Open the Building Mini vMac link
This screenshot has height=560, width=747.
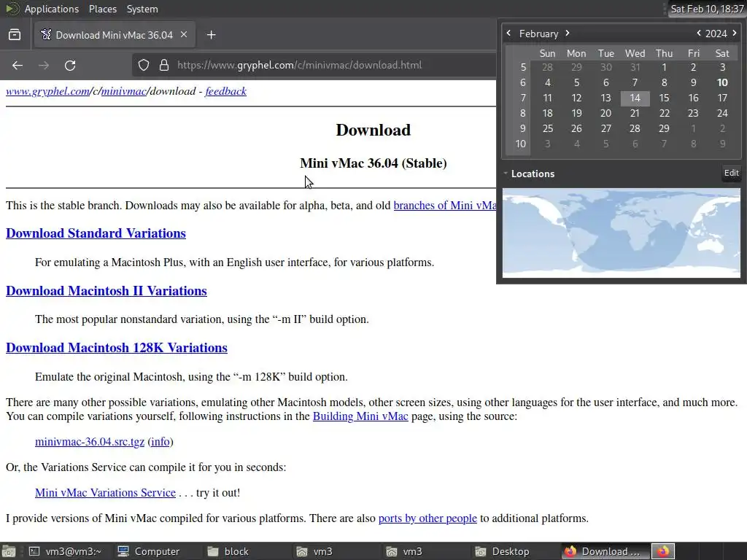(x=360, y=416)
